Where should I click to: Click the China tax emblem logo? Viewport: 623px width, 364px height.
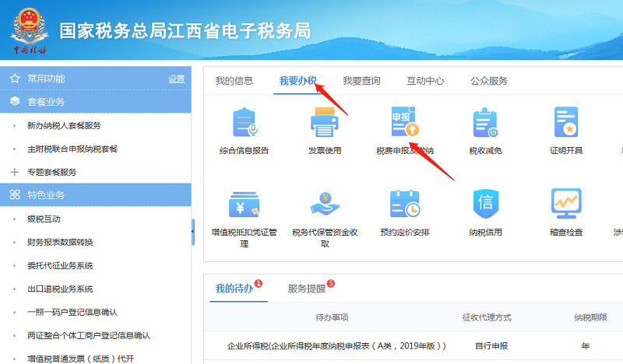click(30, 30)
